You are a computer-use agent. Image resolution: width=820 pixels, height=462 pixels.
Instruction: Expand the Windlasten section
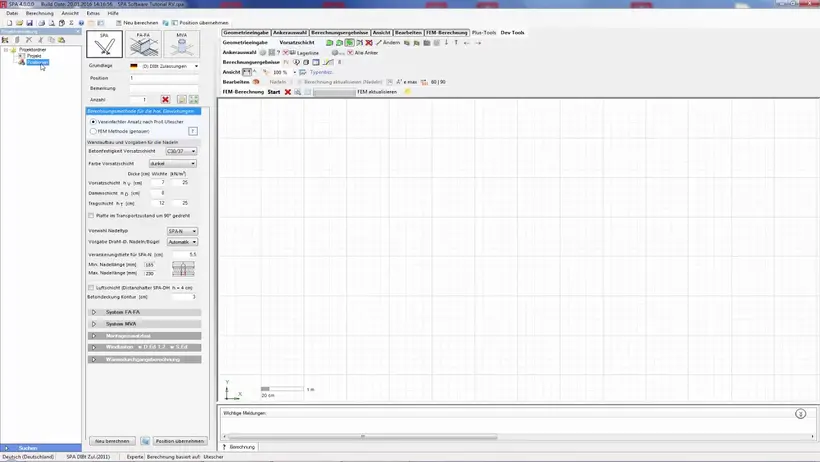click(144, 347)
